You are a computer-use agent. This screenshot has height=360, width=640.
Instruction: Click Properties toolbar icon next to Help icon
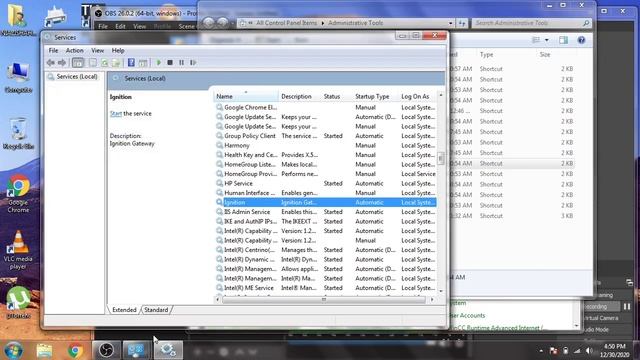143,62
